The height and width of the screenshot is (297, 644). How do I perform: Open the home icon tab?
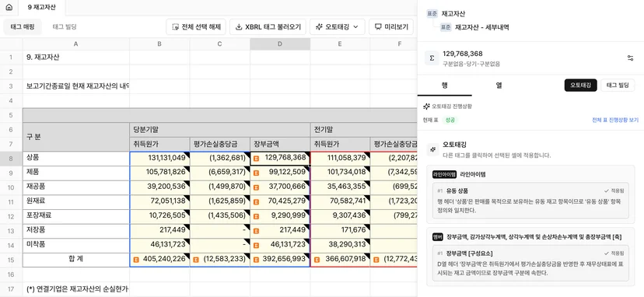pos(9,8)
